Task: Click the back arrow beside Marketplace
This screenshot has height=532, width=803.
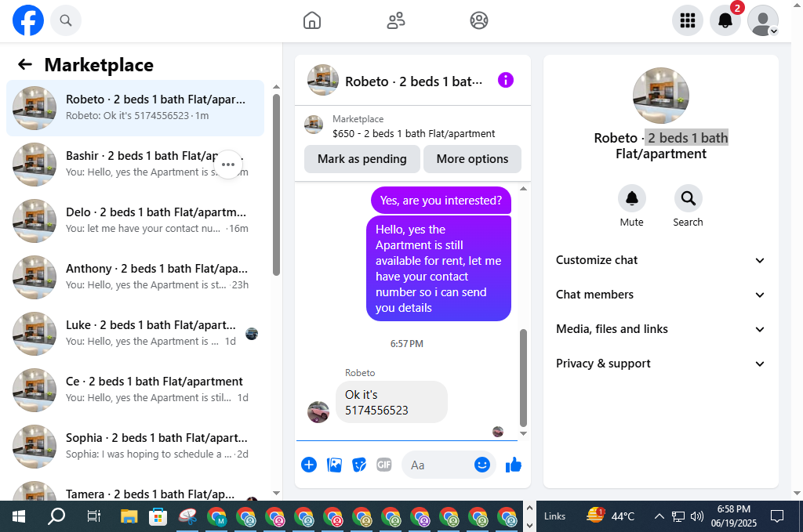Action: click(24, 64)
